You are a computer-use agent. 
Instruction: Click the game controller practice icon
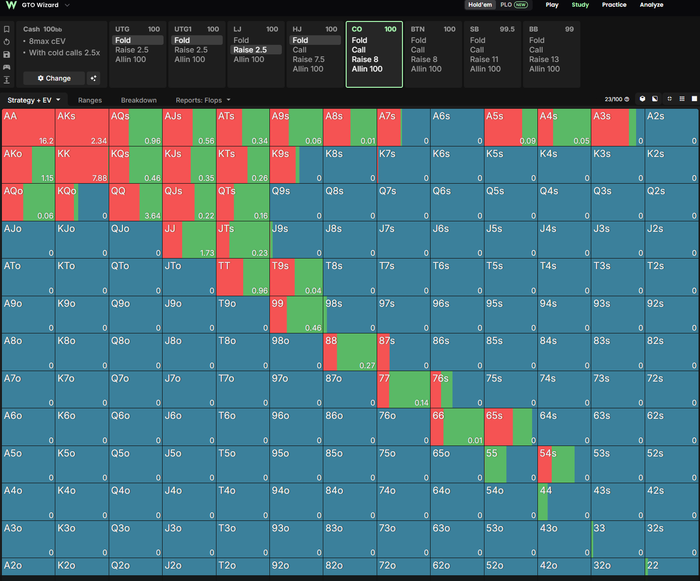point(7,67)
